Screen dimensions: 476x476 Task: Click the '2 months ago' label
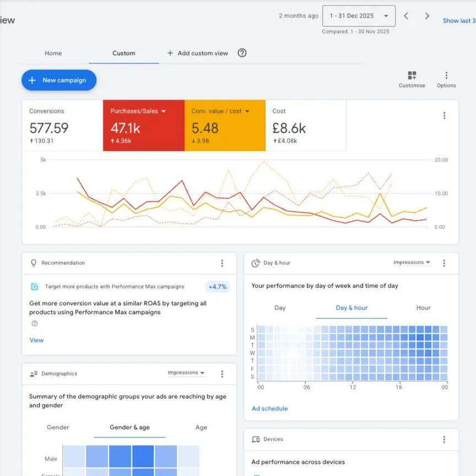(299, 16)
